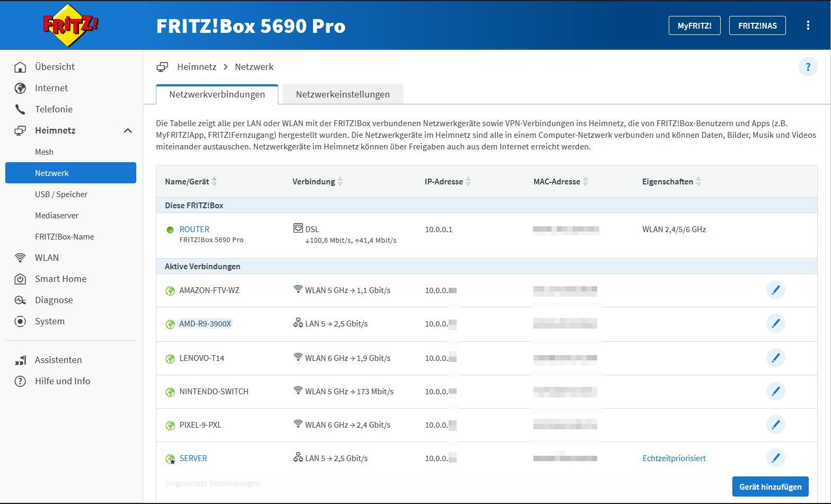The image size is (831, 504).
Task: Edit the LENOVO-T14 device with pencil icon
Action: coord(775,358)
